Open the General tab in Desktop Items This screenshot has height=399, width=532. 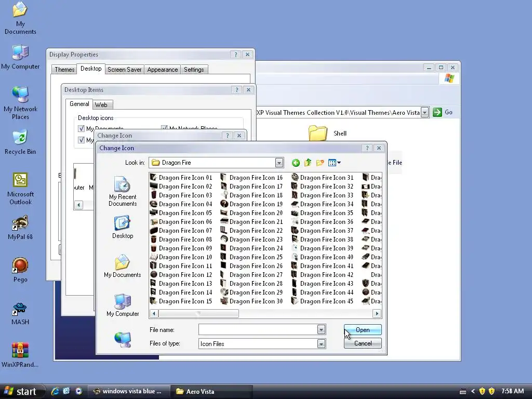79,104
